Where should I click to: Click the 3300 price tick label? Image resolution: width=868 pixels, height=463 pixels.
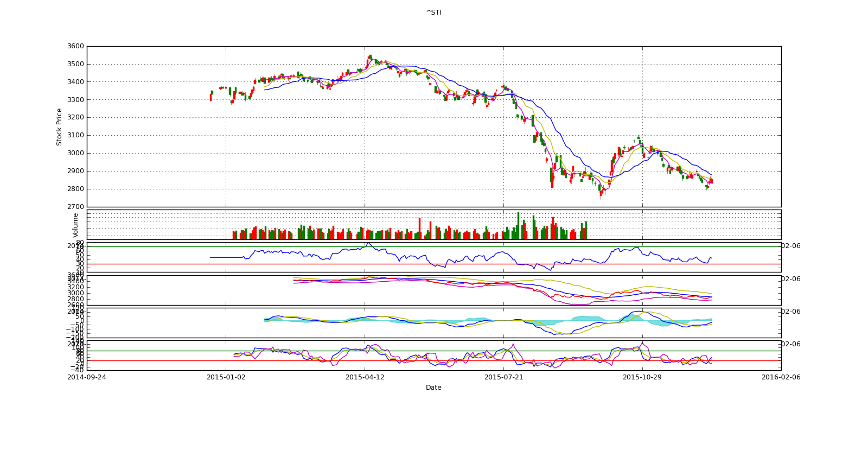tap(76, 100)
